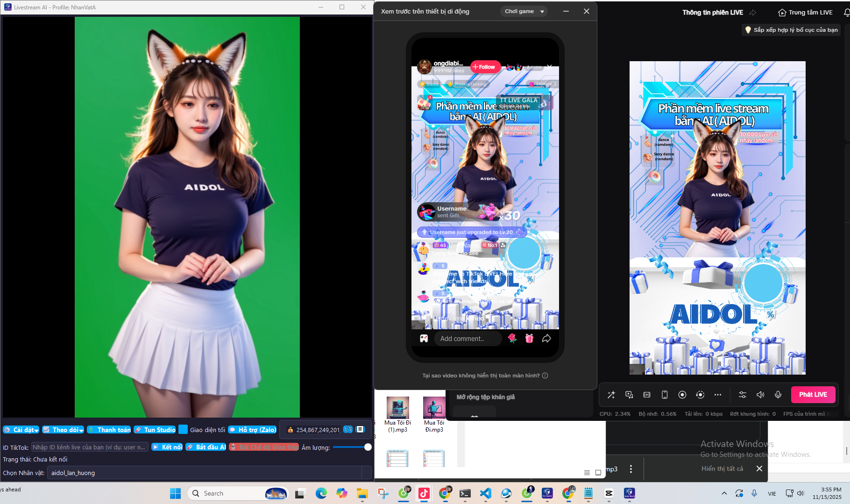
Task: Open Thông tin phiên LIVE
Action: pos(713,13)
